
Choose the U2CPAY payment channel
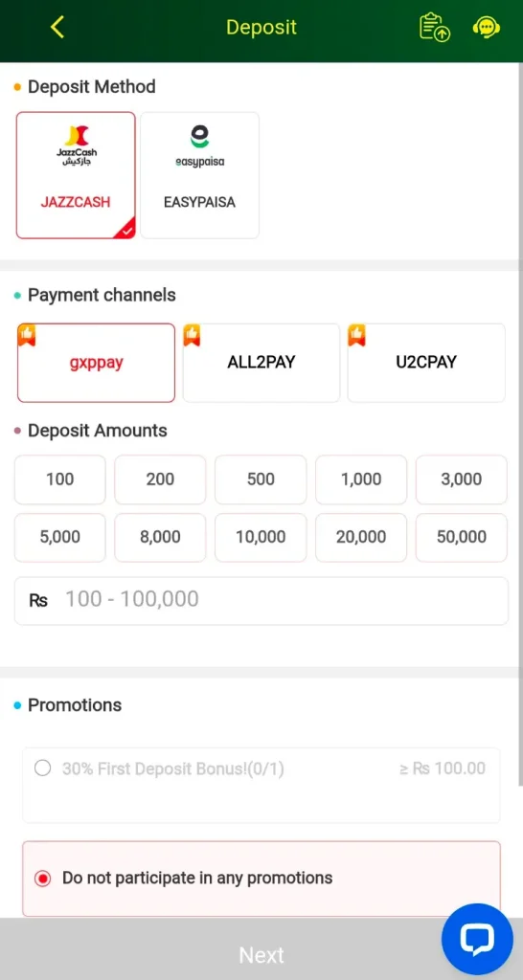coord(426,363)
